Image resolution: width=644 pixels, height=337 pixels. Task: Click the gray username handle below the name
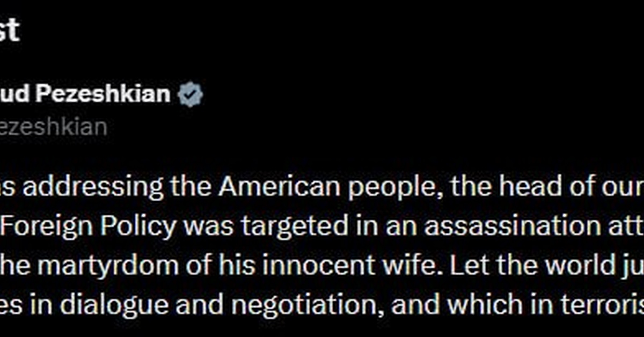point(54,127)
